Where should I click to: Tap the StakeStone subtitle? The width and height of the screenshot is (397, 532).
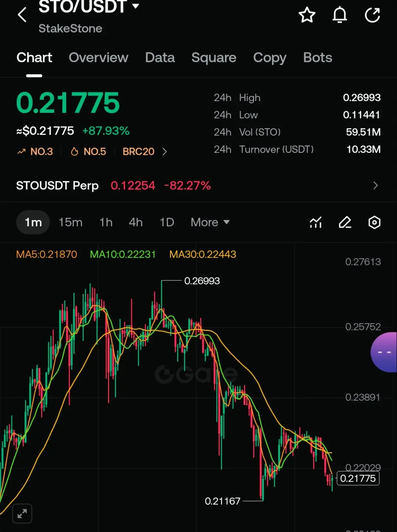pyautogui.click(x=70, y=29)
